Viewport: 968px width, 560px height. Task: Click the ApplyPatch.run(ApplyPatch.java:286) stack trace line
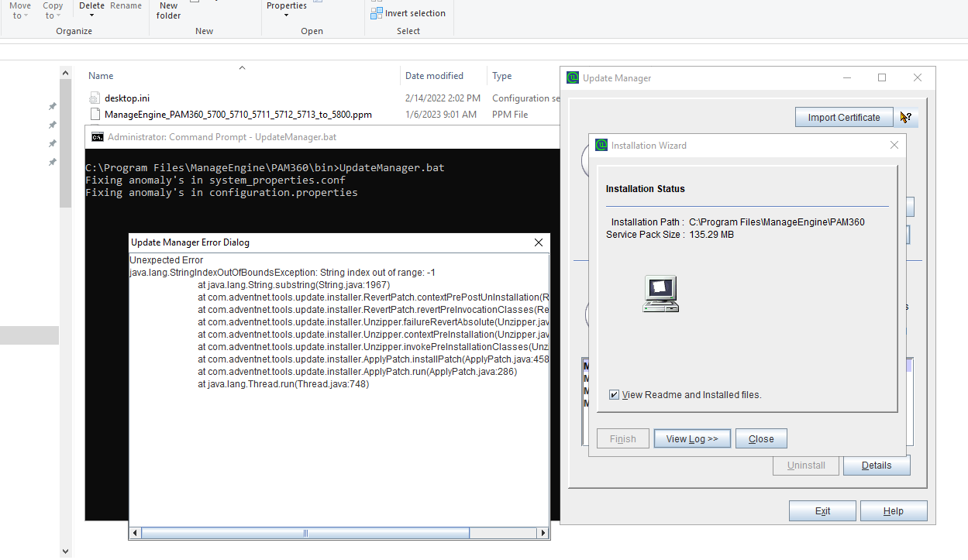click(x=357, y=372)
